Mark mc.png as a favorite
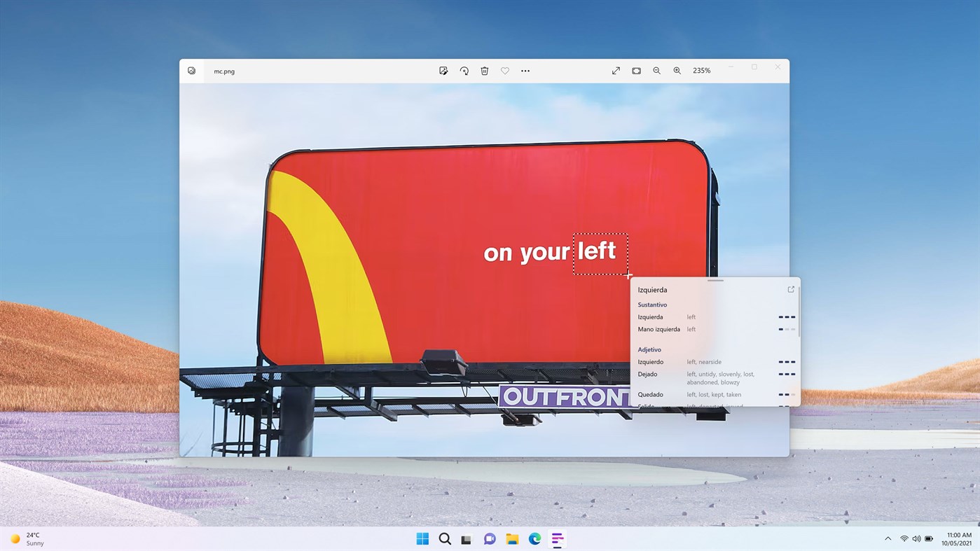The height and width of the screenshot is (551, 980). coord(505,70)
